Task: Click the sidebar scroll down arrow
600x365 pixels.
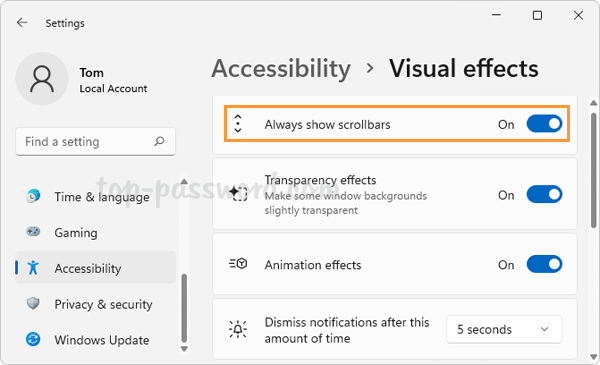Action: coord(184,349)
